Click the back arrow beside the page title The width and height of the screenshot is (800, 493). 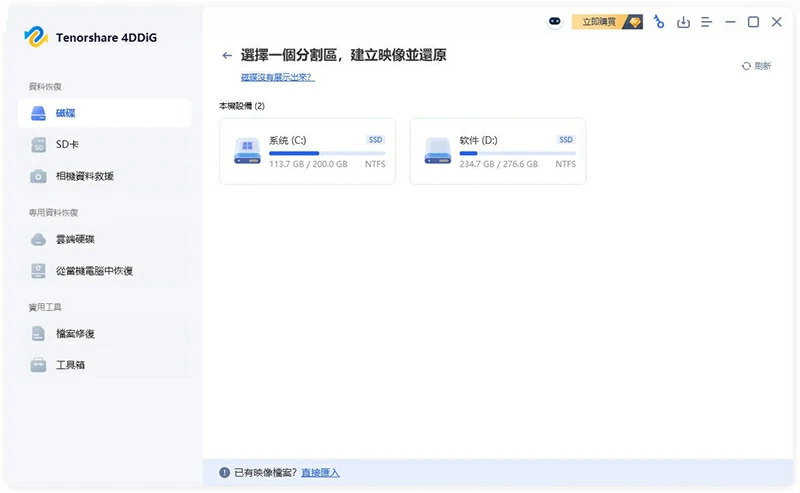[x=227, y=56]
